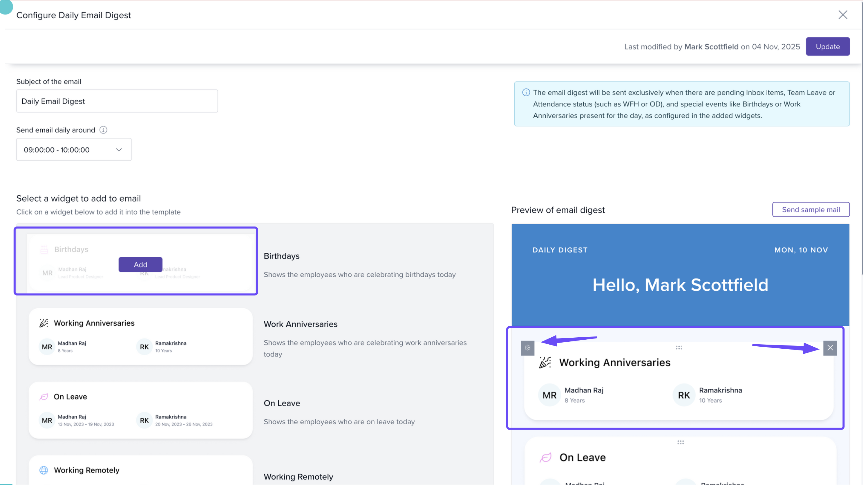868x485 pixels.
Task: Close the Configure Daily Email Digest dialog
Action: point(843,15)
